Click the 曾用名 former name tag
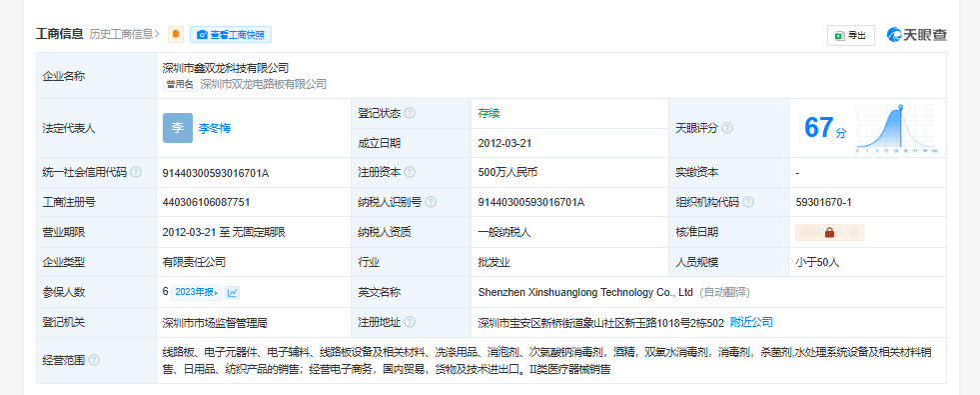Screen dimensions: 980x395 click(180, 85)
